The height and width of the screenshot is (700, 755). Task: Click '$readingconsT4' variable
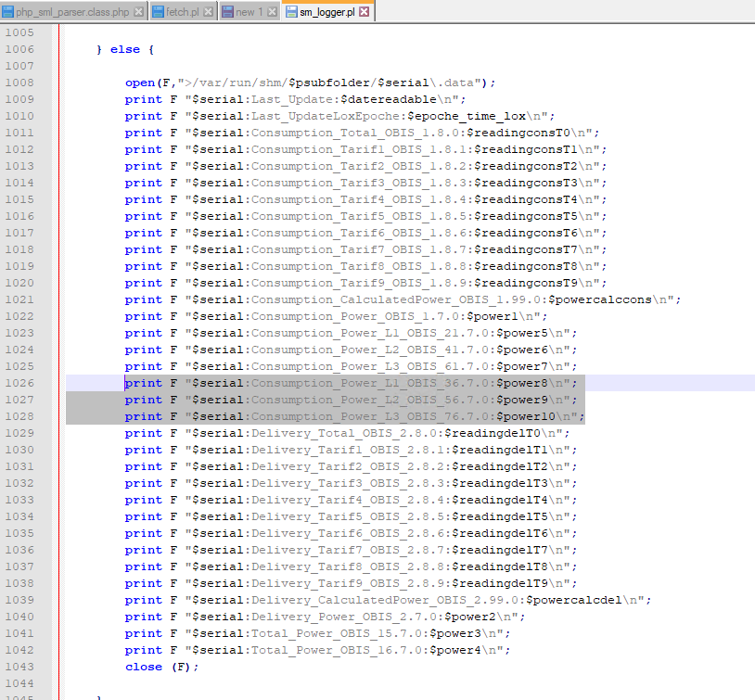pyautogui.click(x=526, y=199)
